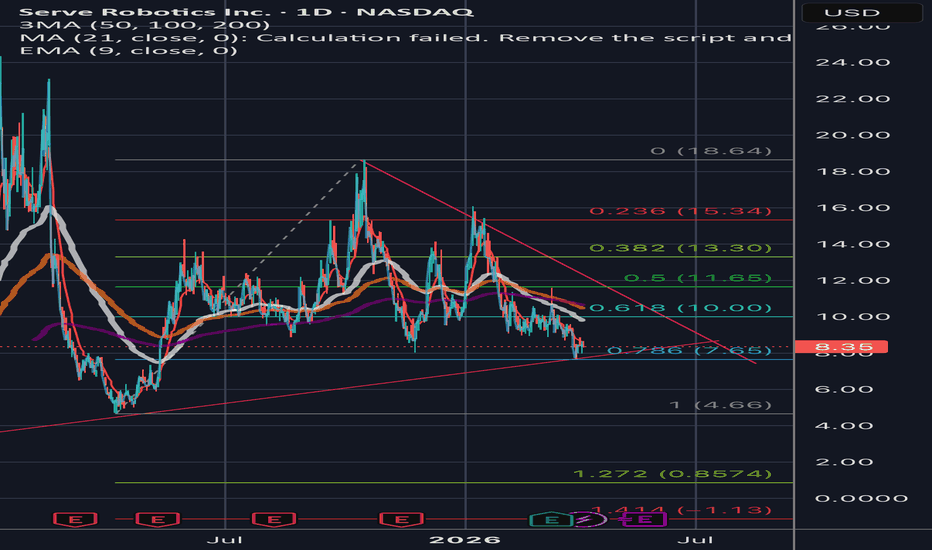Click the 0.0000 price axis label
Viewport: 932px width, 550px height.
coord(861,498)
